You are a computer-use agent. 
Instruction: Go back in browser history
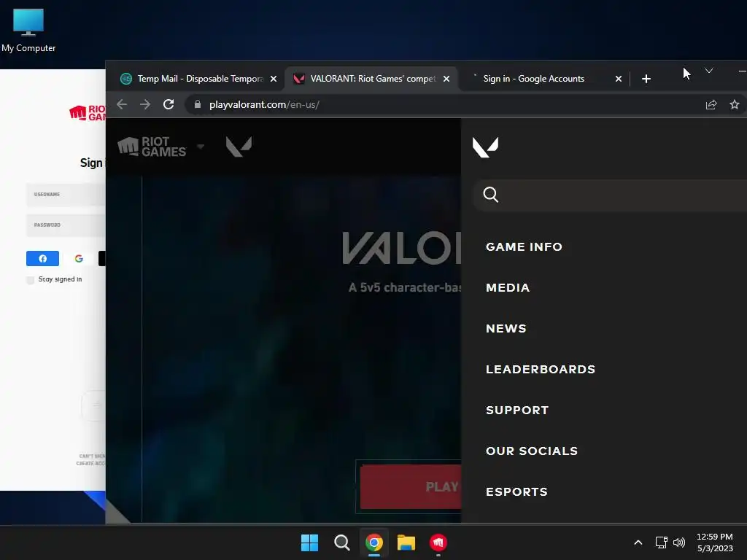pos(122,104)
